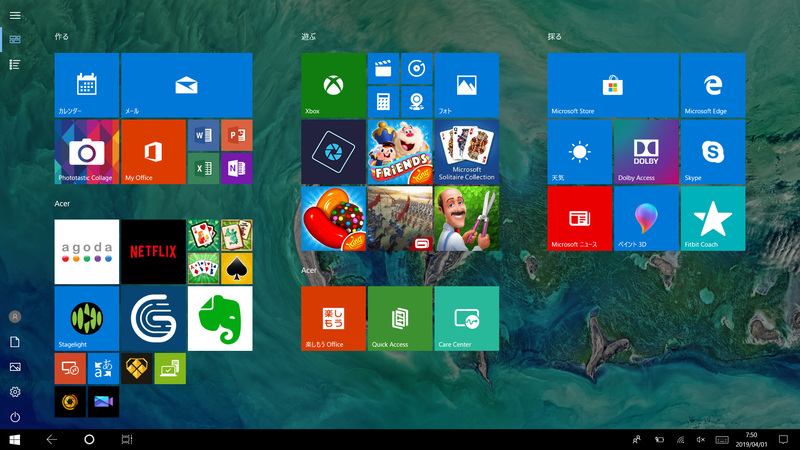Image resolution: width=800 pixels, height=450 pixels.
Task: Open the Calculator small tile
Action: point(384,102)
